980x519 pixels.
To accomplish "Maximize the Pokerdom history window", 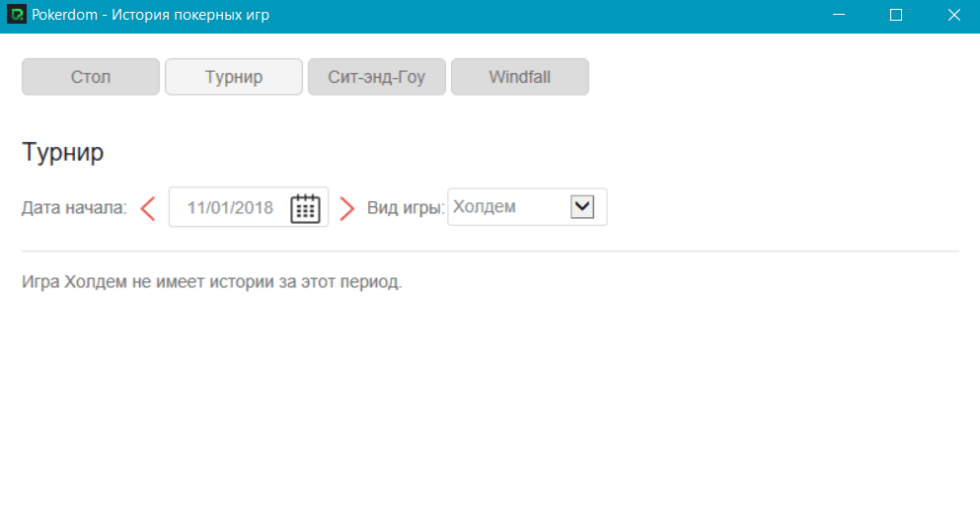I will 896,15.
